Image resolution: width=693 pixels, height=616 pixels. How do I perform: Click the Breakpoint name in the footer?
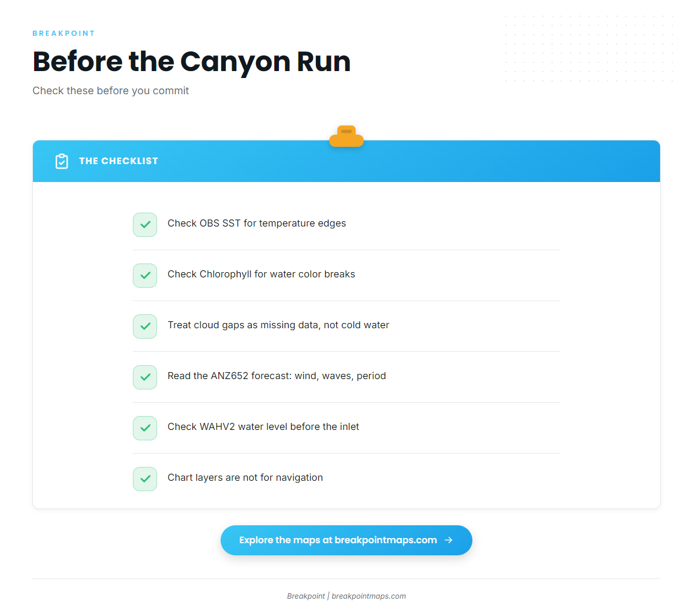[x=306, y=596]
